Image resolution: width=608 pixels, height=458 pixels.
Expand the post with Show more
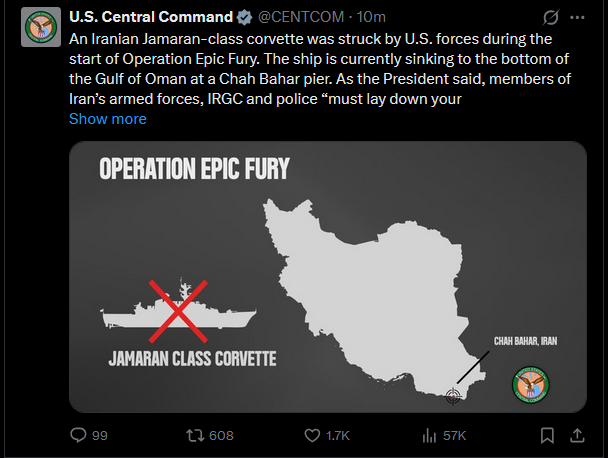pyautogui.click(x=107, y=119)
